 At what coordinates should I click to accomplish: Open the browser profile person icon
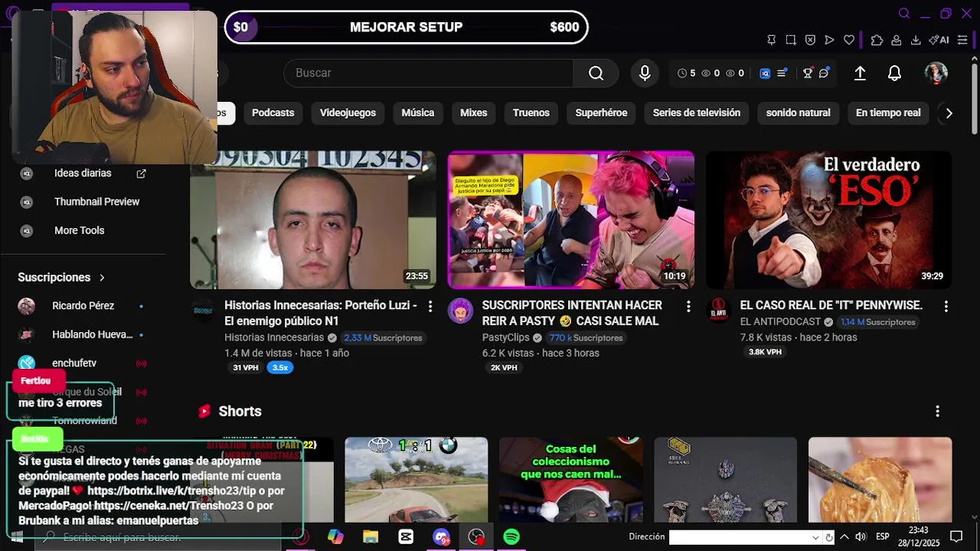coord(896,40)
